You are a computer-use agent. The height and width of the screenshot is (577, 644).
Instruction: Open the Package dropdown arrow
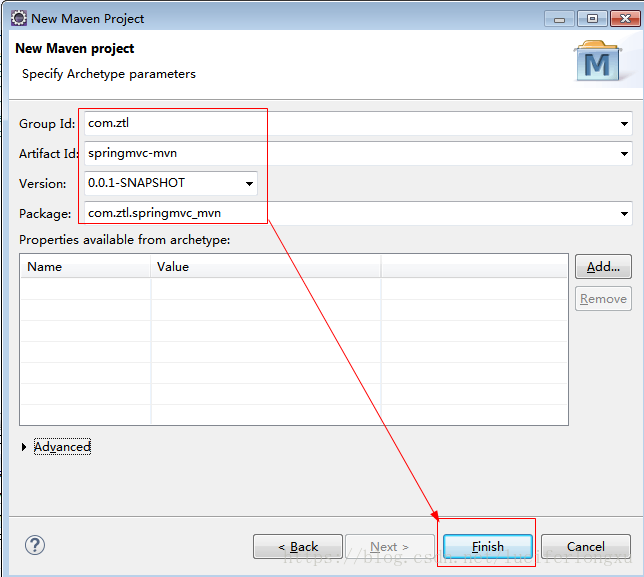[x=624, y=214]
